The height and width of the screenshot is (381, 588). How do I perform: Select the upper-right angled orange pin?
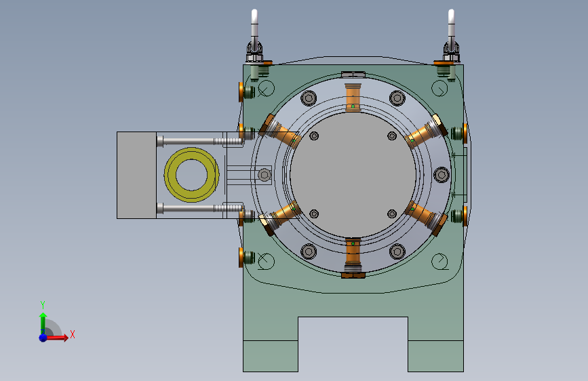(x=426, y=132)
